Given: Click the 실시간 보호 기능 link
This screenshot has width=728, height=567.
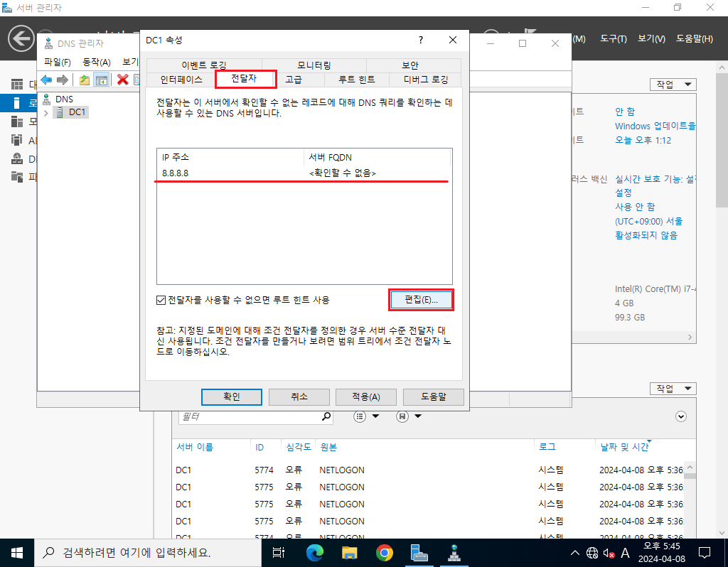Looking at the screenshot, I should (655, 179).
